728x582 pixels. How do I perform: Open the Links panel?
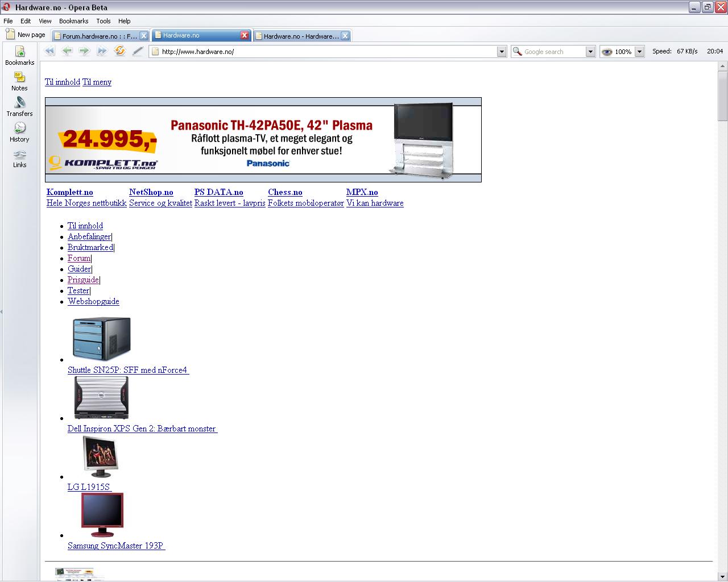coord(19,159)
